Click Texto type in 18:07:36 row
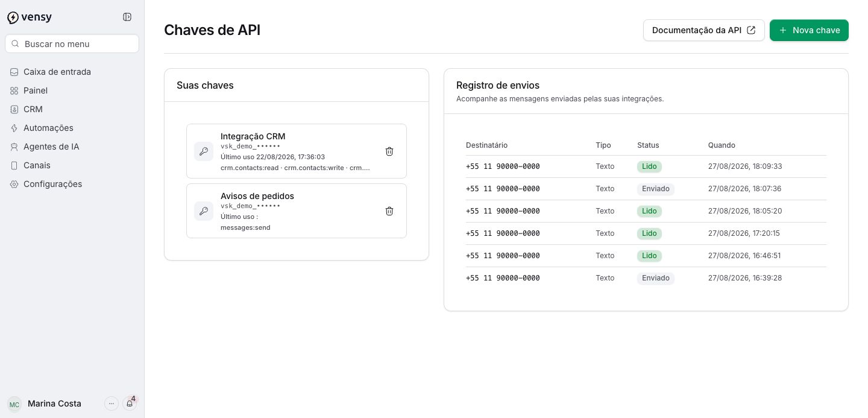868x418 pixels. pyautogui.click(x=605, y=189)
